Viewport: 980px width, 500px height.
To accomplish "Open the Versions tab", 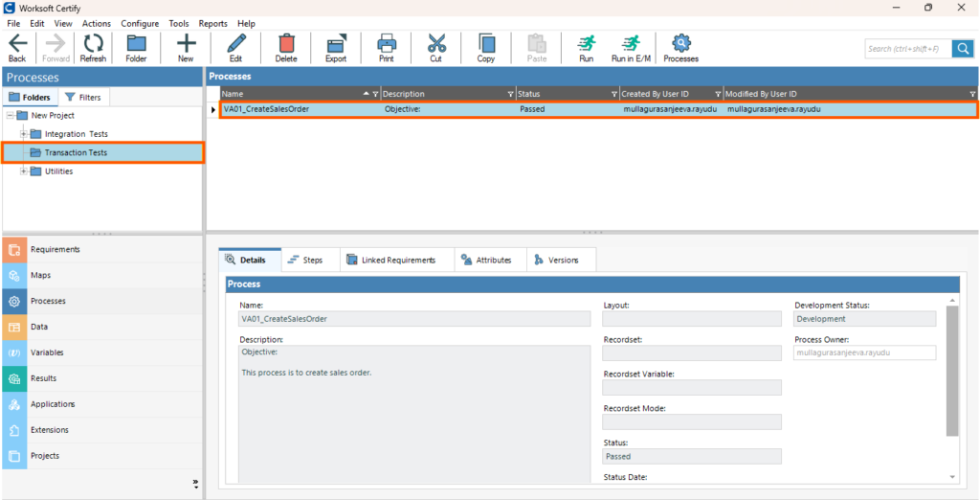I will coord(561,261).
